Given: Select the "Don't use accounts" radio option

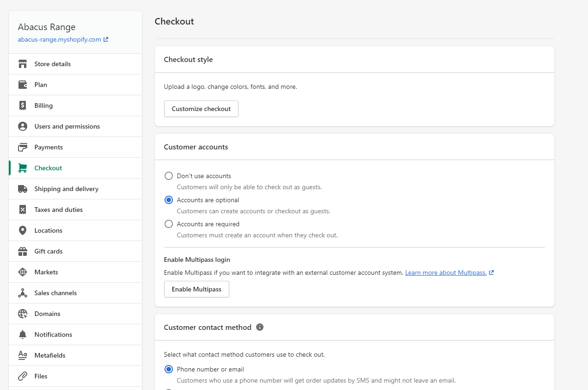Looking at the screenshot, I should 169,176.
